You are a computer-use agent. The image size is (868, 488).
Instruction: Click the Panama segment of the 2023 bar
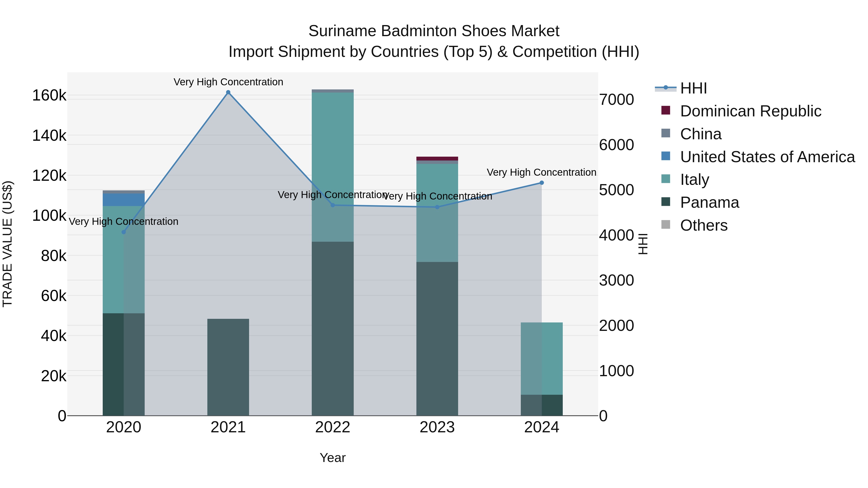(x=437, y=339)
